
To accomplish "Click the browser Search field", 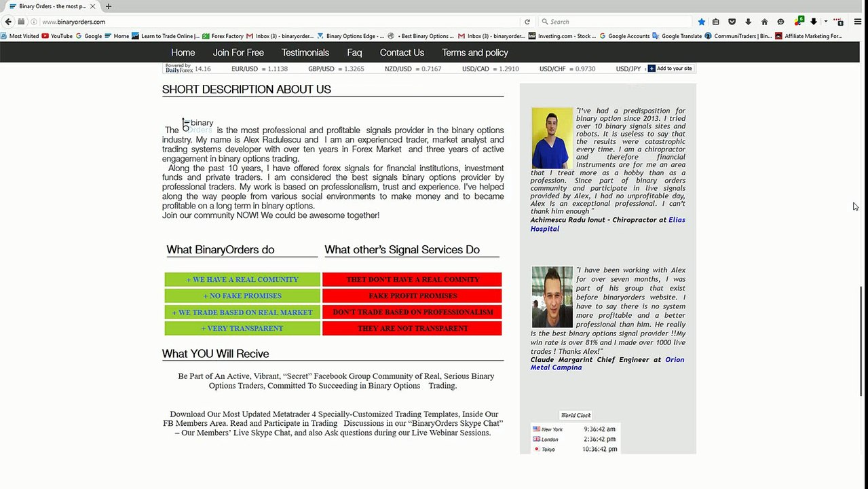I will [614, 22].
